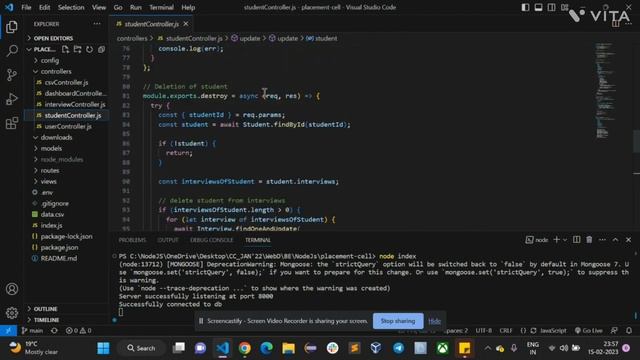
Task: Maximize the terminal panel size
Action: 615,240
